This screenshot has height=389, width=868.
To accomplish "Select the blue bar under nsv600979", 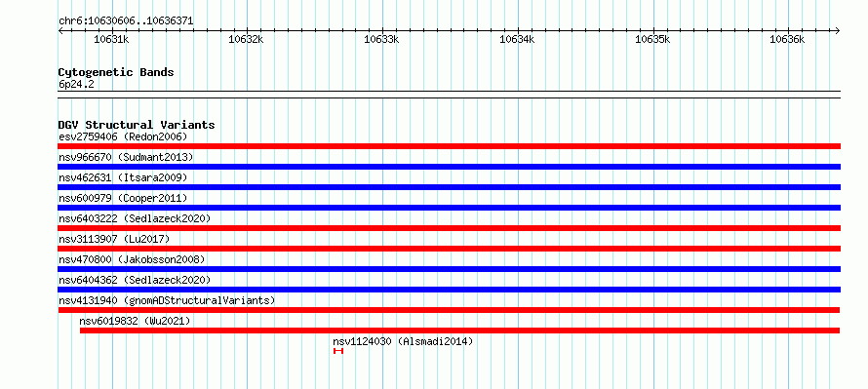I will coord(449,208).
